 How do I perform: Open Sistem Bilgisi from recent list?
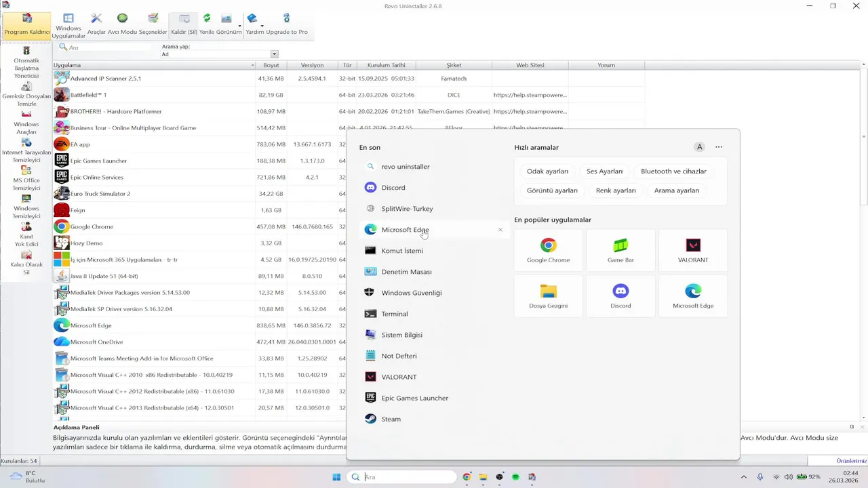click(x=434, y=334)
